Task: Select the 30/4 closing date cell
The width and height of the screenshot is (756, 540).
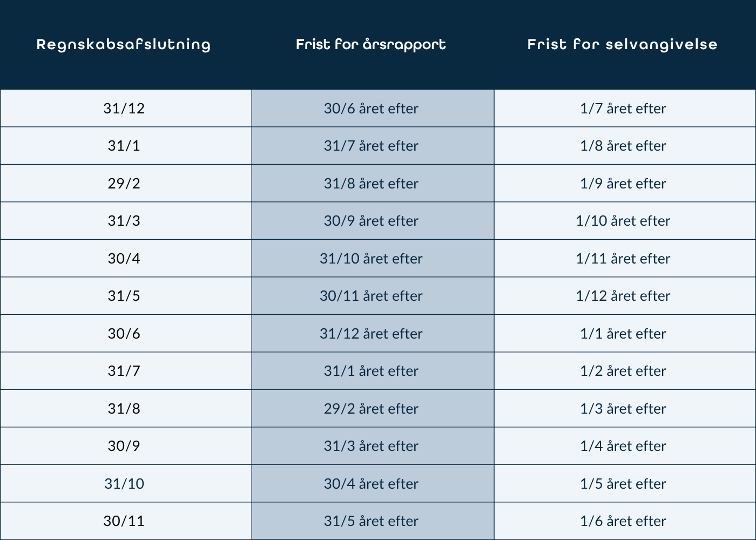Action: coord(124,259)
